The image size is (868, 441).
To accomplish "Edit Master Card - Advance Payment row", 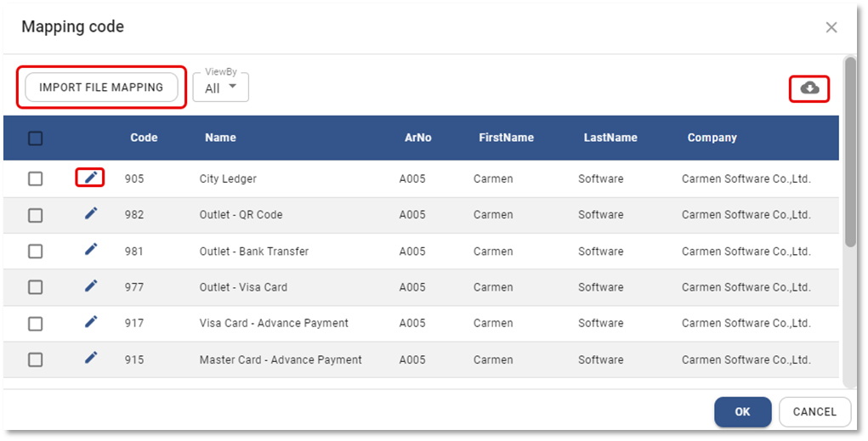I will pyautogui.click(x=91, y=359).
